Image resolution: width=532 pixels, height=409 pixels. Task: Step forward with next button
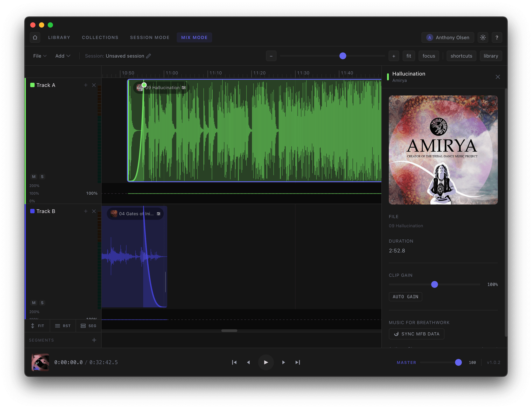(x=284, y=362)
